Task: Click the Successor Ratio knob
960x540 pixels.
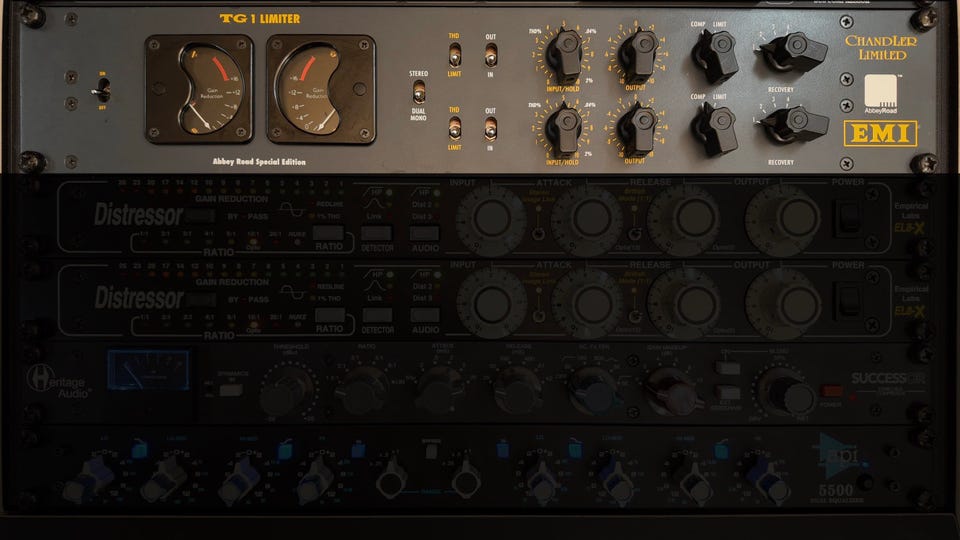Action: point(362,390)
